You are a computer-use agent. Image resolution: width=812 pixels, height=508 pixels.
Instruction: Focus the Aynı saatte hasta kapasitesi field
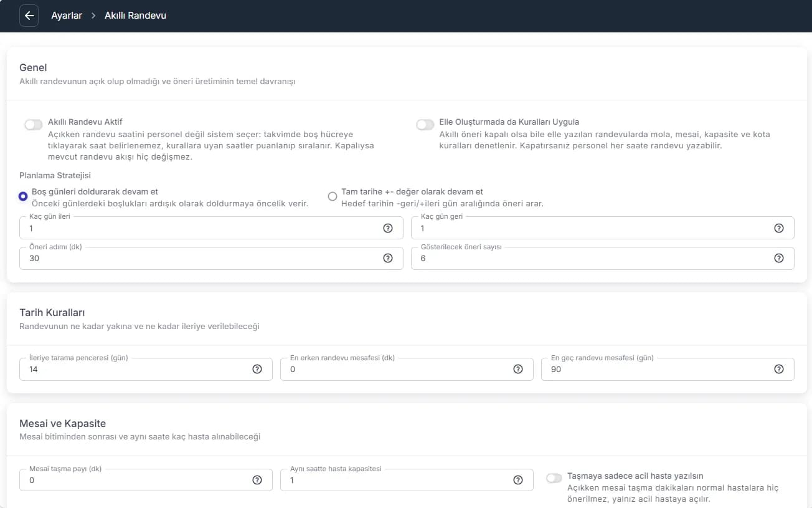pos(407,479)
